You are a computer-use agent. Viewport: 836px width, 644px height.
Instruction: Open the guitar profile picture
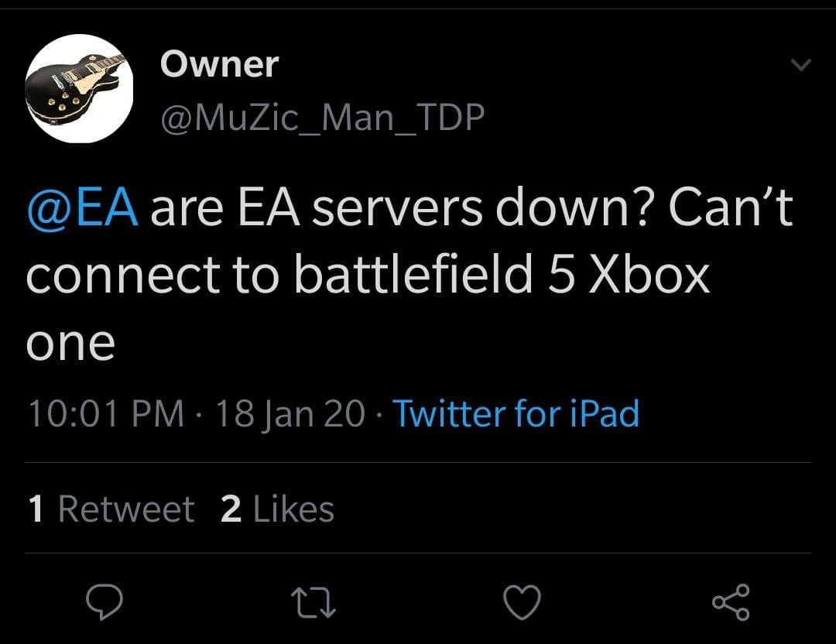click(80, 88)
